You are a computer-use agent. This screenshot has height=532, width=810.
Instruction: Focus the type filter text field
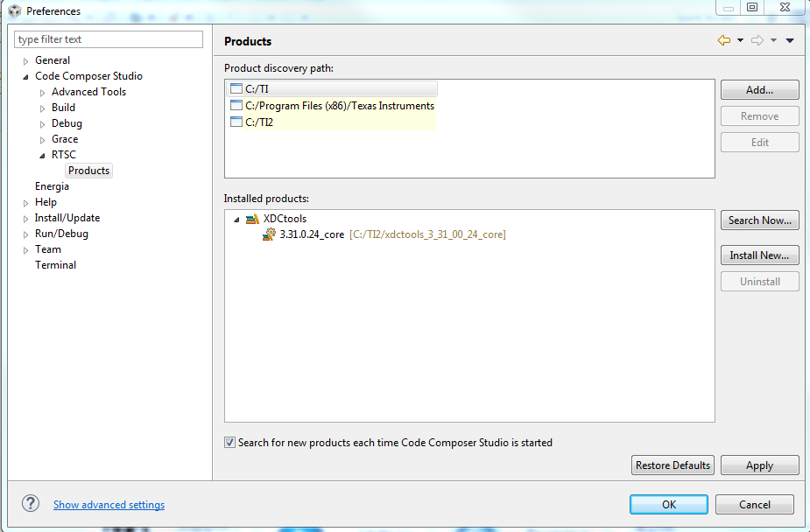coord(109,39)
